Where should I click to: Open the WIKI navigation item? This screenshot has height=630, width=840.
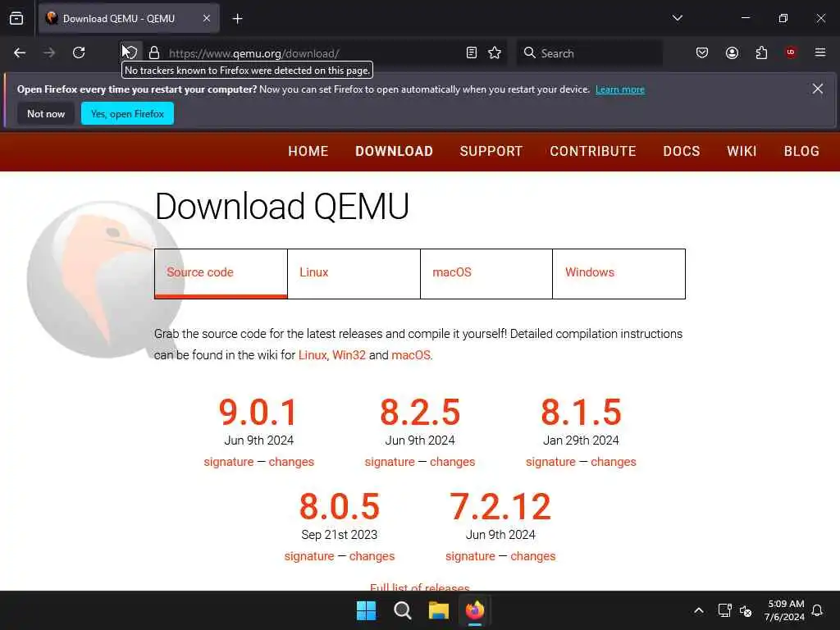(742, 152)
